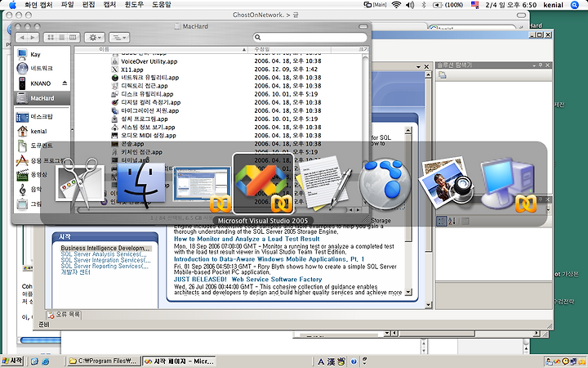Open the 파일 menu

point(67,5)
